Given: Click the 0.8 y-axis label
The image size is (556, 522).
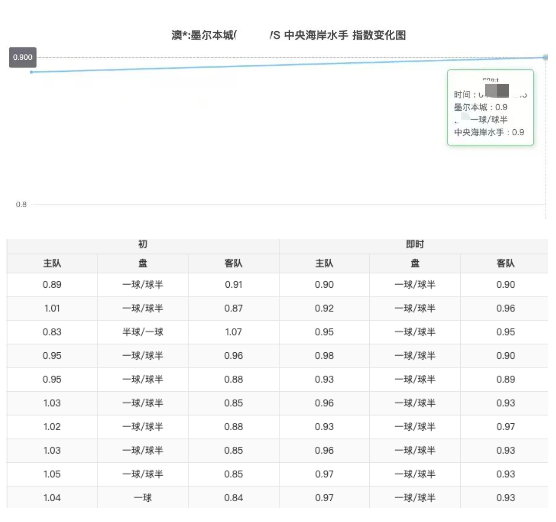Looking at the screenshot, I should point(21,204).
